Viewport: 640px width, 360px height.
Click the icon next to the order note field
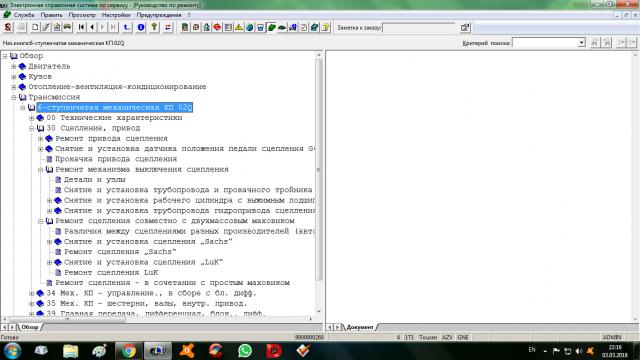[465, 27]
